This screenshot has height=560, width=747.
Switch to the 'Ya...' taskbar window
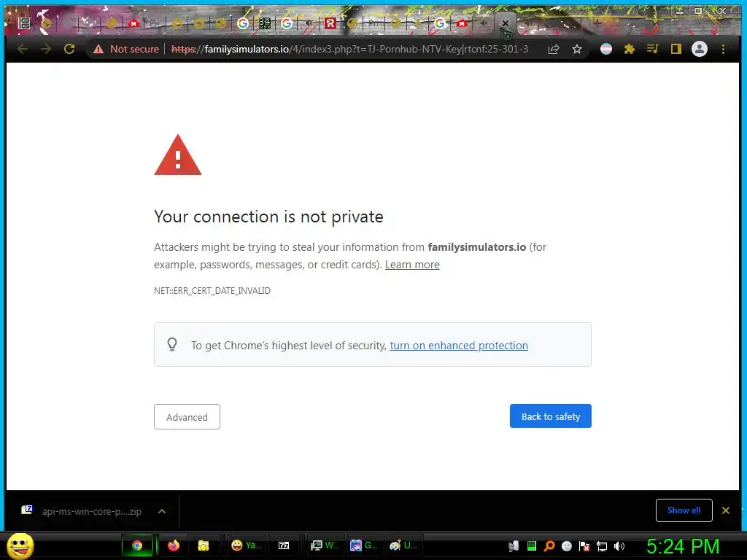pos(247,545)
